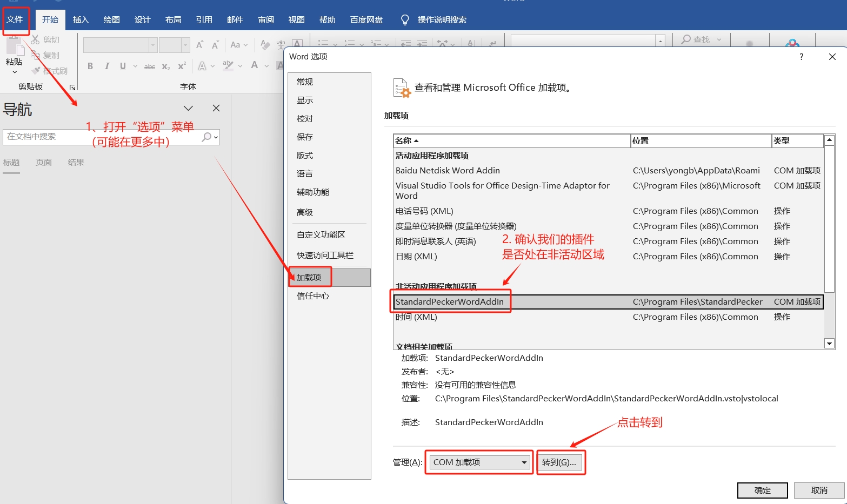Viewport: 847px width, 504px height.
Task: Click the Word Options help question mark
Action: coord(801,57)
